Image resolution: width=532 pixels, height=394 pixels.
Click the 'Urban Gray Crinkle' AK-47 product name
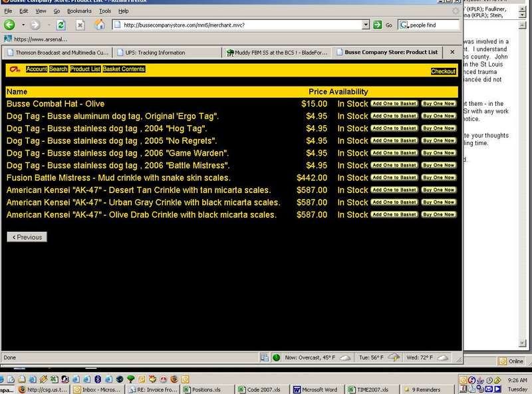click(x=143, y=202)
